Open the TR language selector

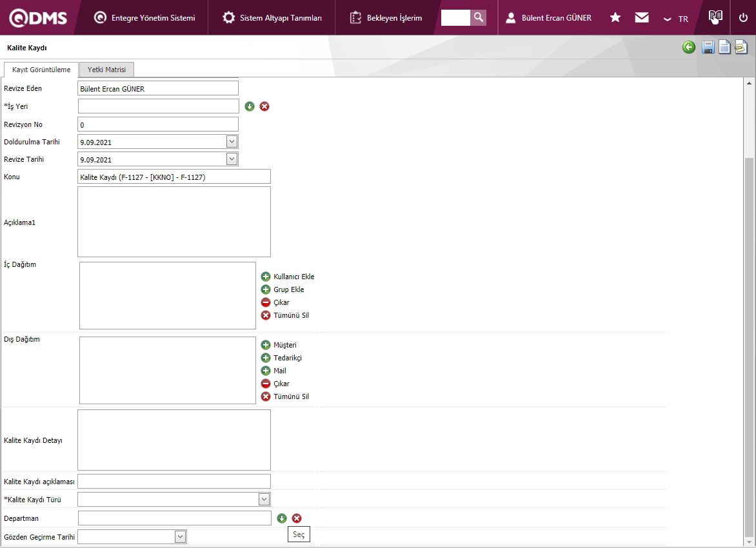(676, 19)
